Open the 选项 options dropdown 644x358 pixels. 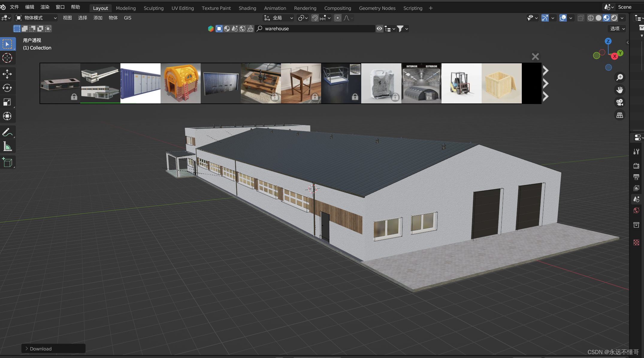[618, 28]
